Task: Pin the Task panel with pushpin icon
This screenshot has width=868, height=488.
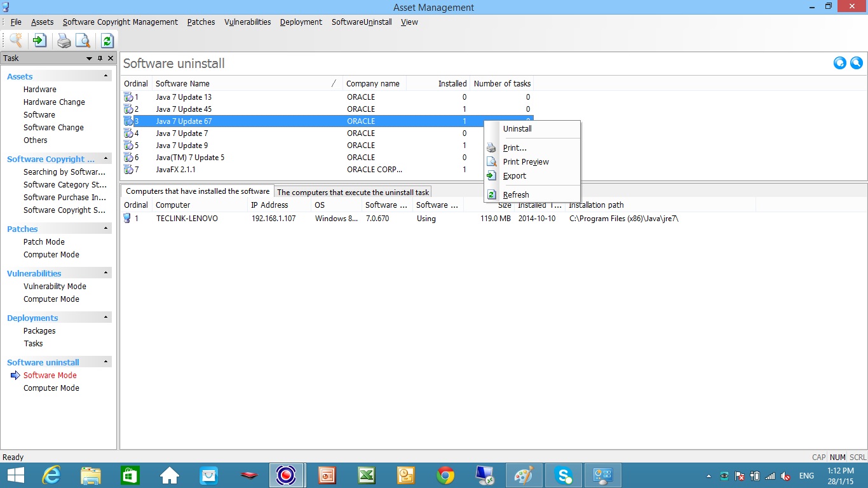Action: [x=100, y=58]
